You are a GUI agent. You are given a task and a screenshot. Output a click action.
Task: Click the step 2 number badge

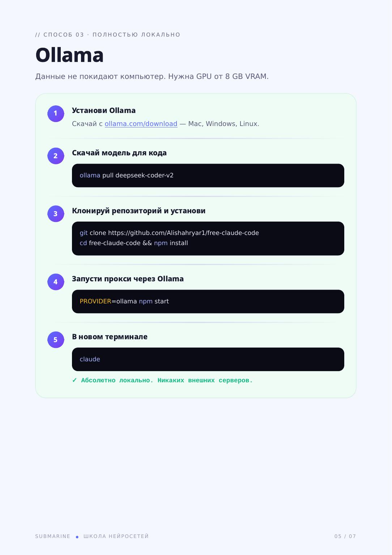click(56, 156)
